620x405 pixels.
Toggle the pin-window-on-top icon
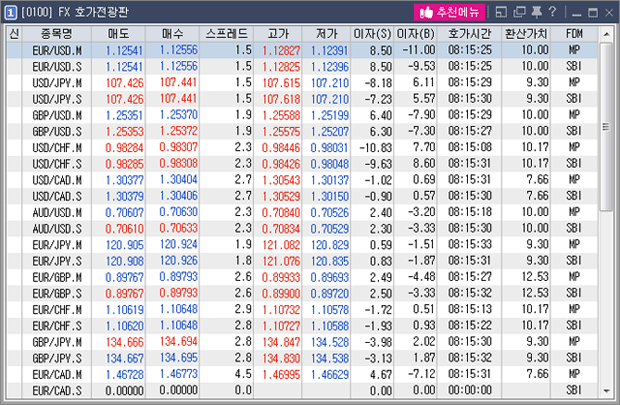click(536, 12)
